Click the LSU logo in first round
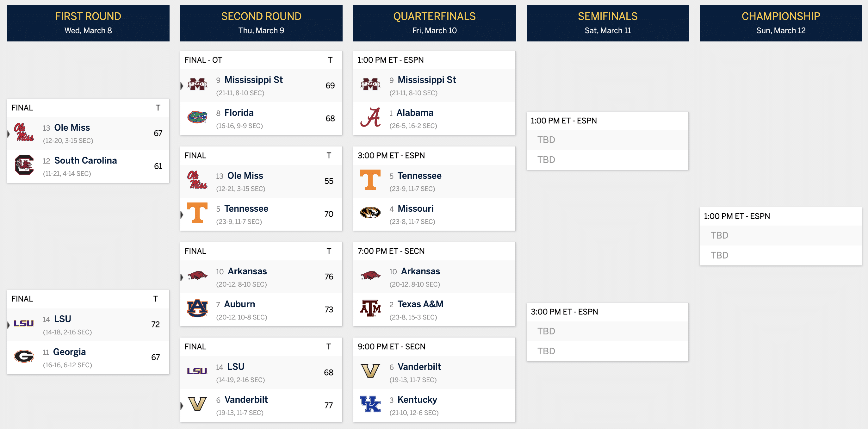Viewport: 868px width, 429px height. point(24,324)
